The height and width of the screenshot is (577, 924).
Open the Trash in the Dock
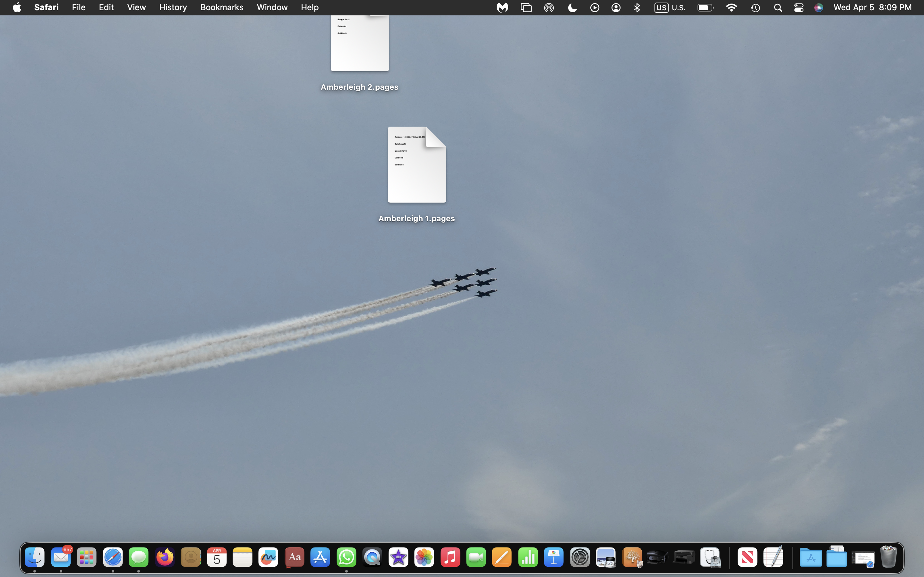(x=888, y=557)
